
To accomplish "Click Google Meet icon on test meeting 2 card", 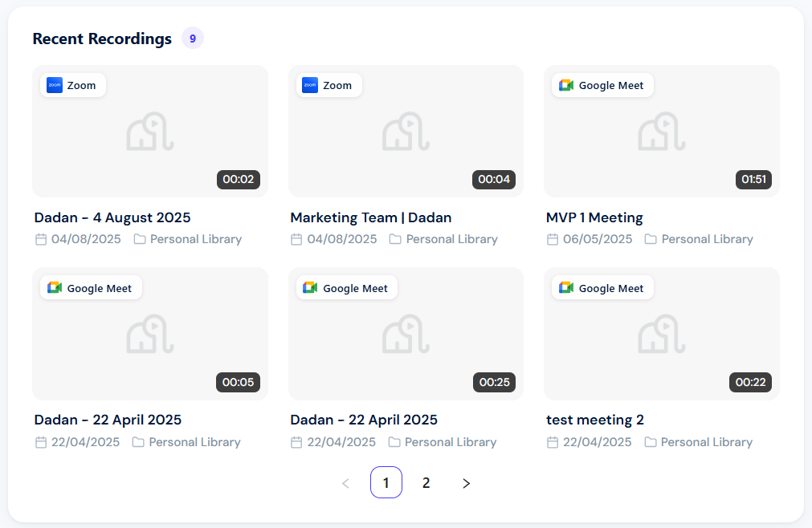I will 566,288.
